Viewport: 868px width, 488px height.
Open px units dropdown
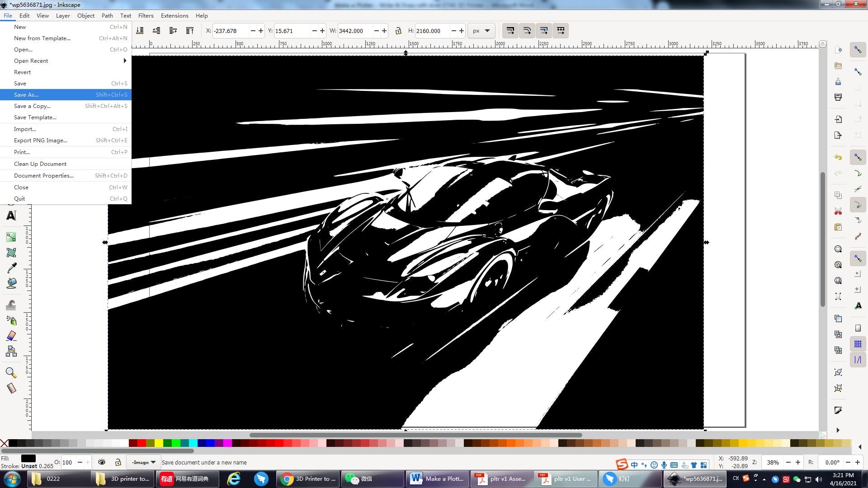tap(481, 31)
